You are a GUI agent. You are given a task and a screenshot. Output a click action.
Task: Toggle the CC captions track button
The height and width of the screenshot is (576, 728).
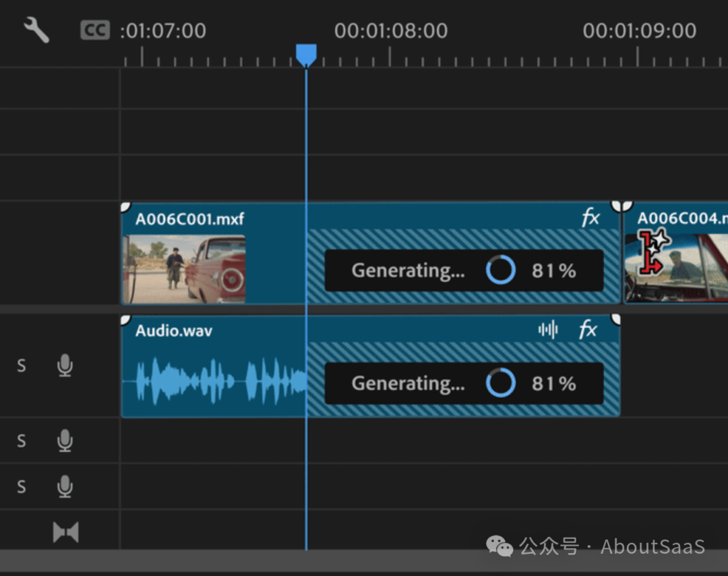(x=95, y=30)
